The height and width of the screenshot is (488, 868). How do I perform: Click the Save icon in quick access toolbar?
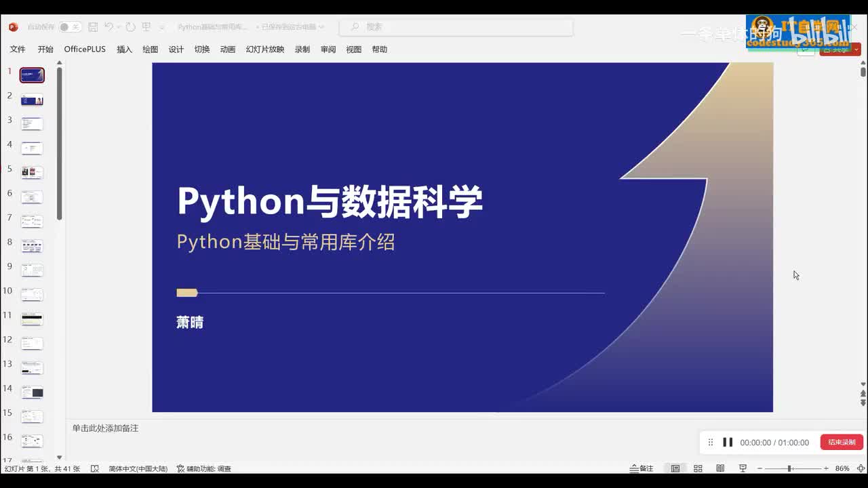pos(93,27)
